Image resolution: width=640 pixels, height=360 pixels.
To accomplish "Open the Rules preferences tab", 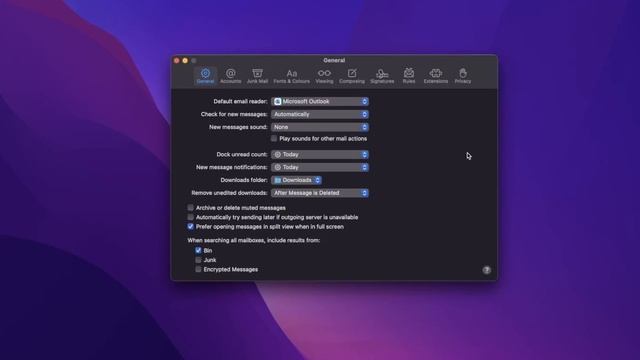I will (409, 76).
